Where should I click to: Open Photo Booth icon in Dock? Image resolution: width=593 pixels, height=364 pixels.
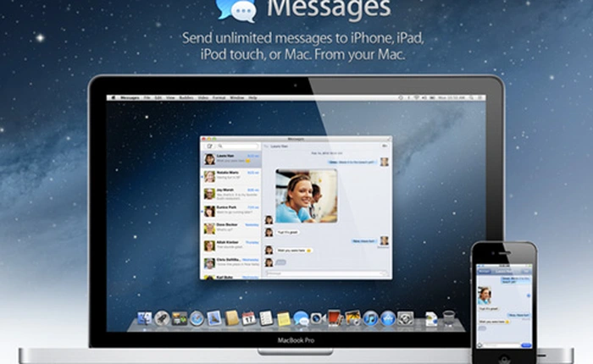click(335, 318)
